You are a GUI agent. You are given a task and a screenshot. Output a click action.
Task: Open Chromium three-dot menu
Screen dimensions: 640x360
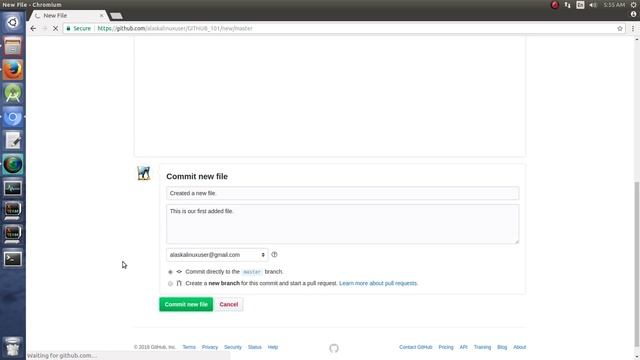click(633, 28)
